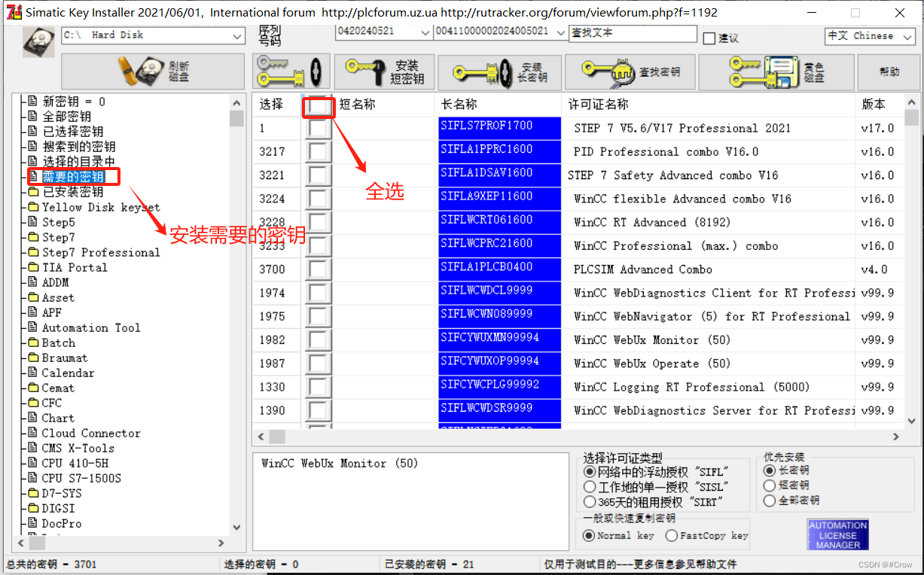Screen dimensions: 924x575
Task: Click the key icon button with zero
Action: tap(291, 72)
